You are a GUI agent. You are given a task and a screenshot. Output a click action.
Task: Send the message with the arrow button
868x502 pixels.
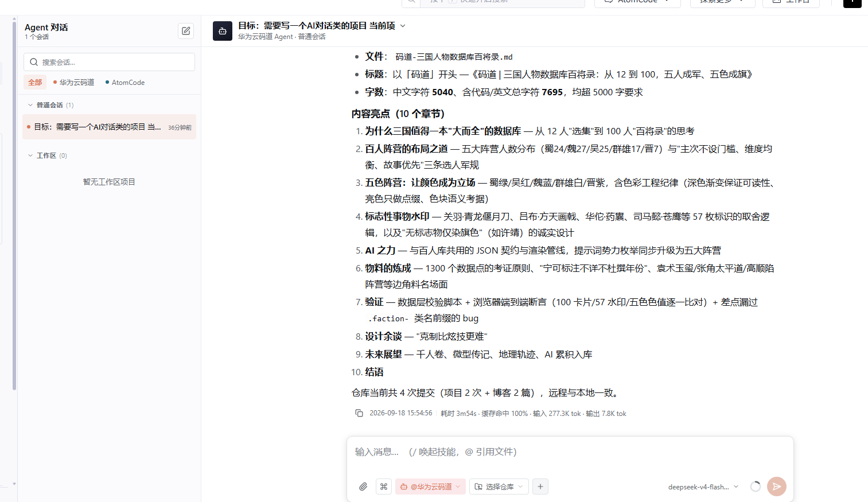tap(777, 487)
